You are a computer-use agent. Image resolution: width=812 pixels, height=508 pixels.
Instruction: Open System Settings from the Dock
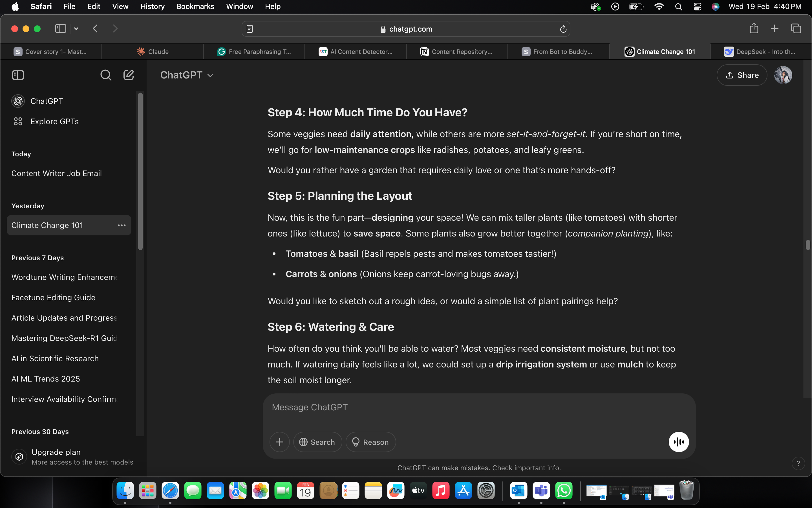486,491
